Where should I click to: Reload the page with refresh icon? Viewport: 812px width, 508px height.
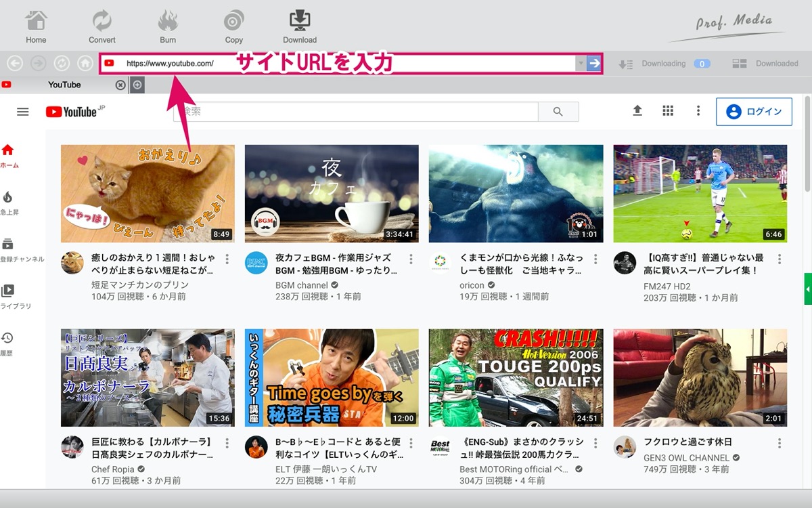[x=62, y=64]
